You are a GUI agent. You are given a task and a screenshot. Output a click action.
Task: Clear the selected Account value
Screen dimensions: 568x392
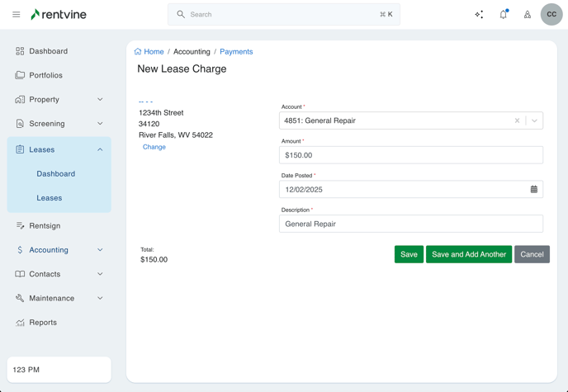tap(517, 120)
